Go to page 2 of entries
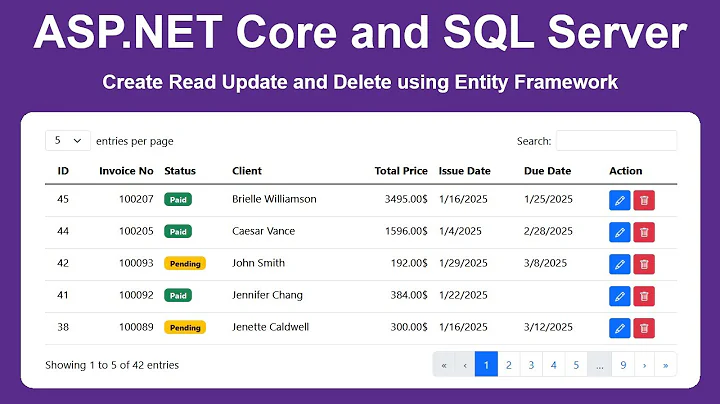 509,365
